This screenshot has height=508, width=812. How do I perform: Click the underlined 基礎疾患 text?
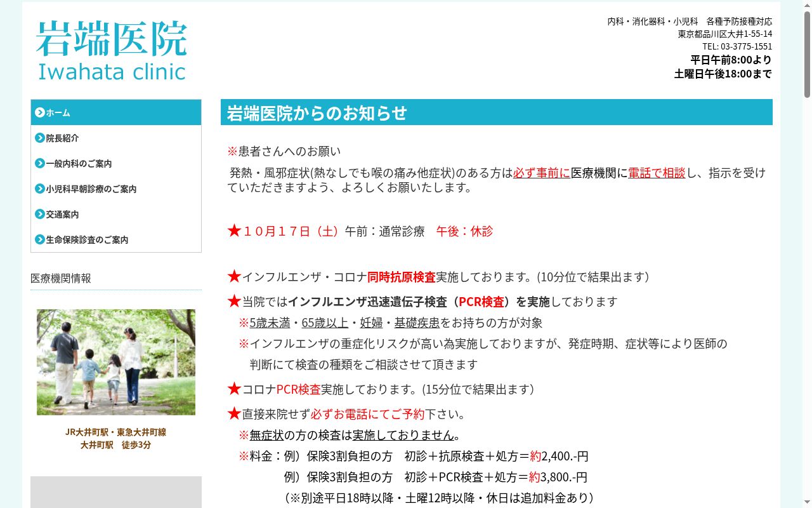417,323
